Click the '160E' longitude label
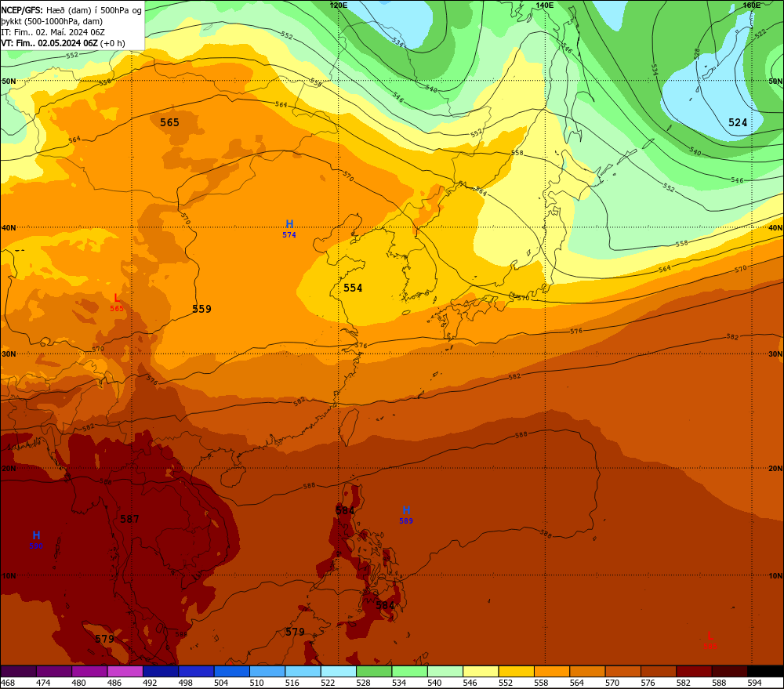This screenshot has height=689, width=784. click(752, 5)
